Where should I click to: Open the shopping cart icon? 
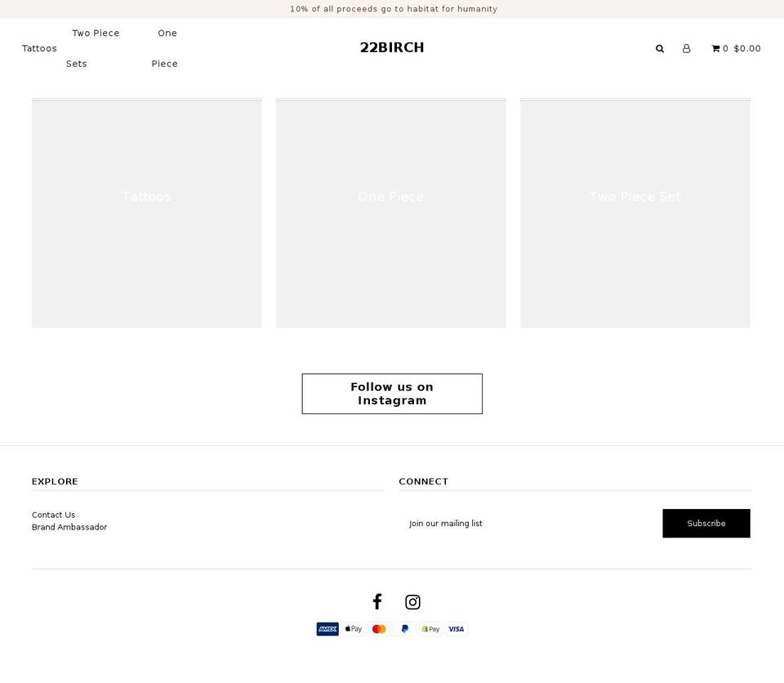tap(715, 48)
